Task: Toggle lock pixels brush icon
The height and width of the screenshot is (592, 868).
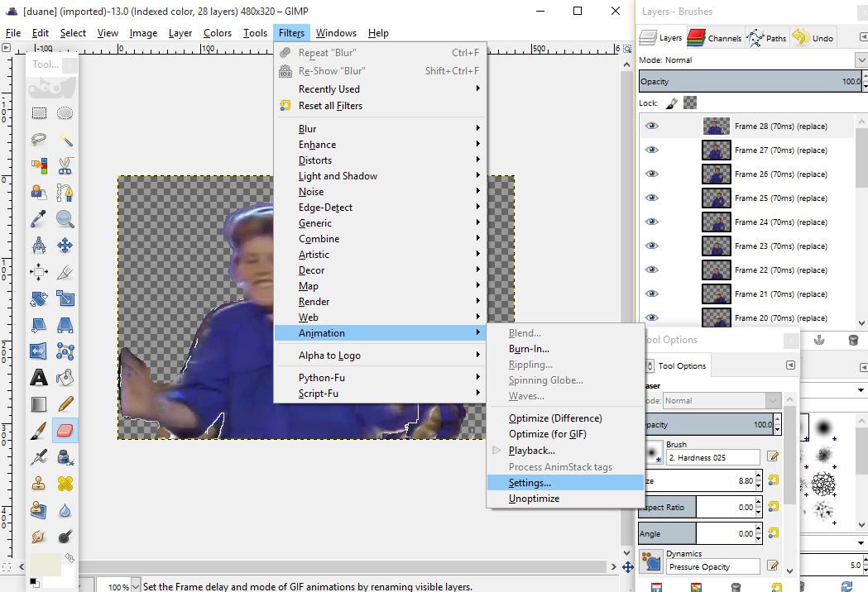Action: (x=672, y=103)
